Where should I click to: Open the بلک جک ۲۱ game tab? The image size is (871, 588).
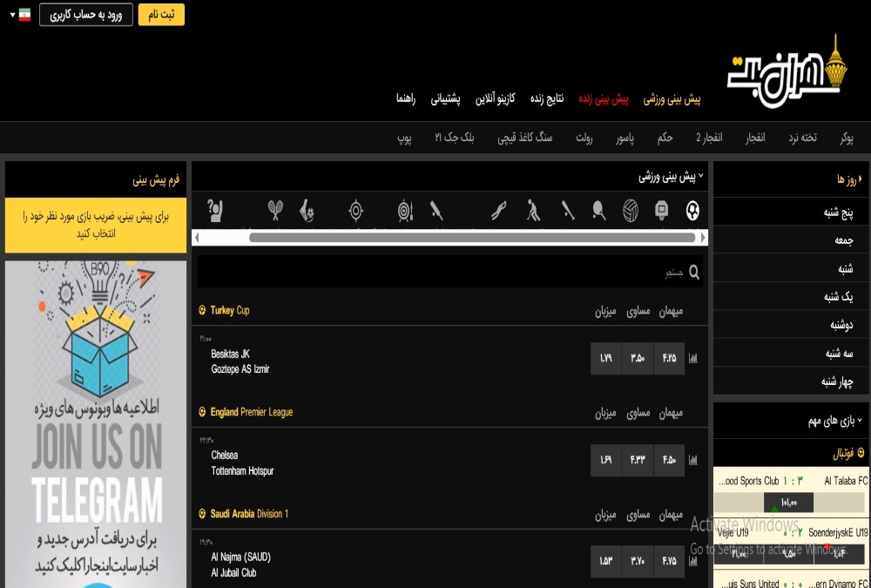455,138
